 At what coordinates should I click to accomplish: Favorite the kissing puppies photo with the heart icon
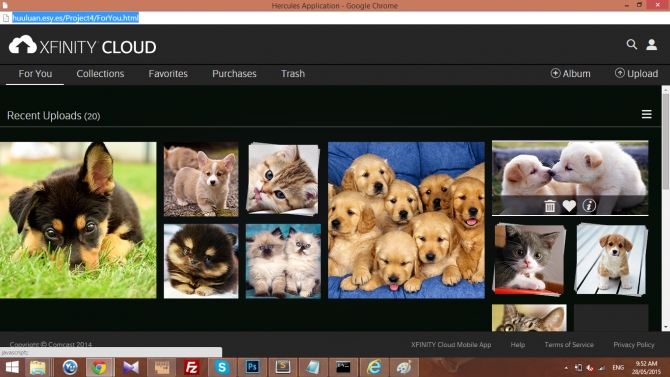tap(569, 206)
